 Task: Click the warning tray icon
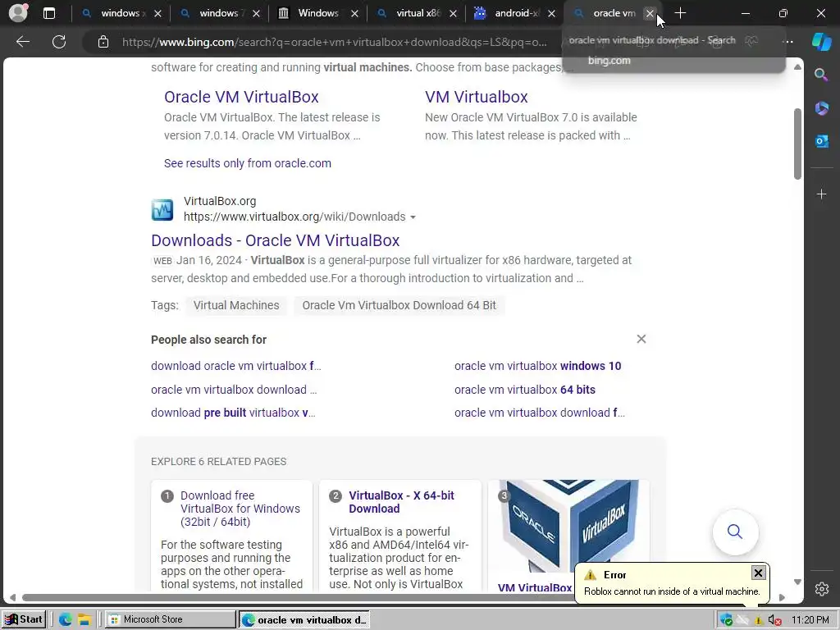point(758,620)
